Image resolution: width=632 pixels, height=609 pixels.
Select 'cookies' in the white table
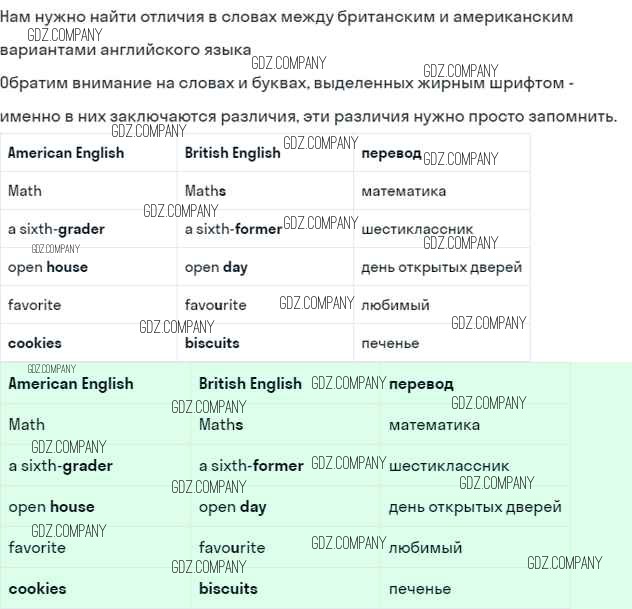coord(34,343)
